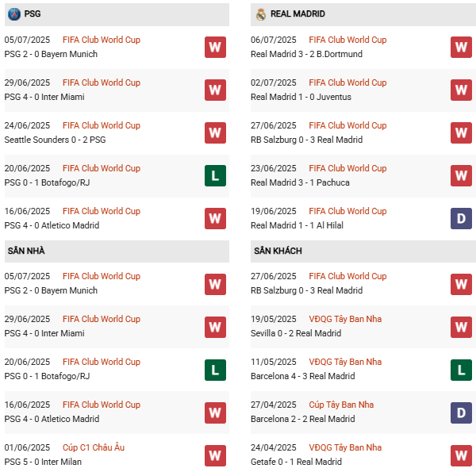The height and width of the screenshot is (472, 476).
Task: Click W badge for PSG 5-0 Inter Milan
Action: [215, 455]
